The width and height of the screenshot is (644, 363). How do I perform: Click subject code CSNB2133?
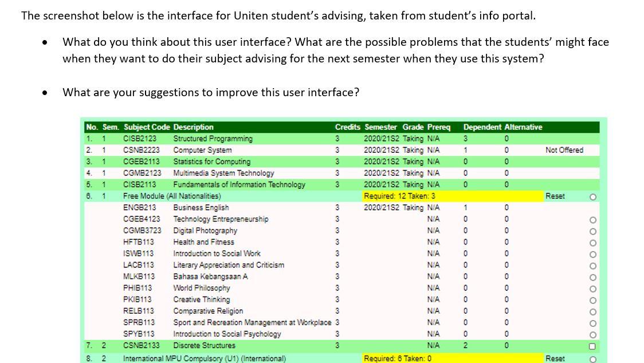coord(142,345)
